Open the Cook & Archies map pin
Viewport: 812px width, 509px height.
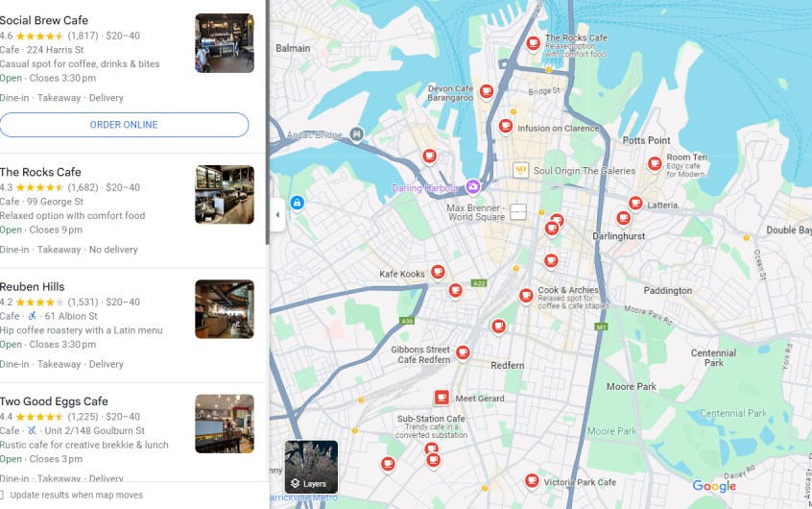coord(526,296)
